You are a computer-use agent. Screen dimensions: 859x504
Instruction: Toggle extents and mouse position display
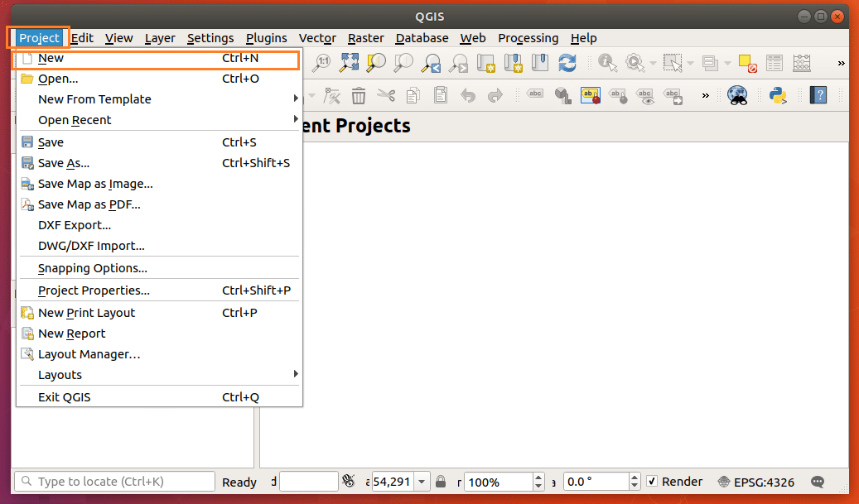pos(349,482)
